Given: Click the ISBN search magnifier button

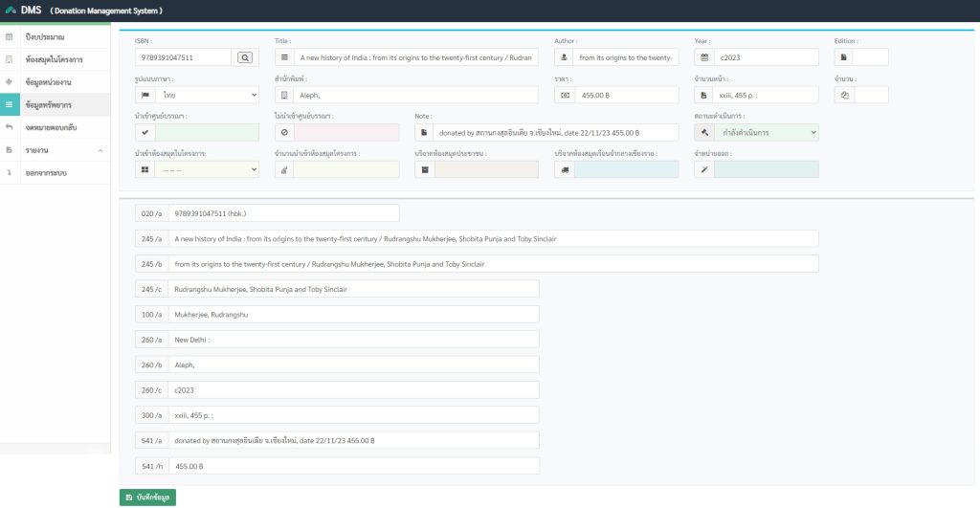Looking at the screenshot, I should [x=244, y=57].
